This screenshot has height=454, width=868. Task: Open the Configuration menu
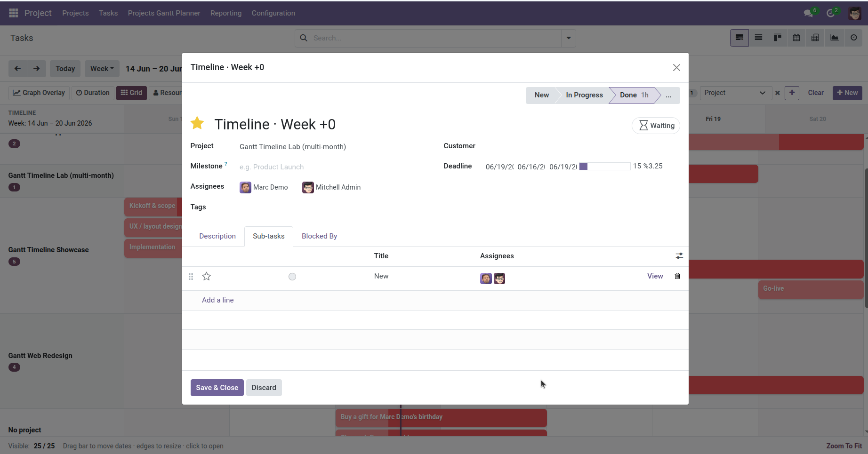pyautogui.click(x=273, y=13)
